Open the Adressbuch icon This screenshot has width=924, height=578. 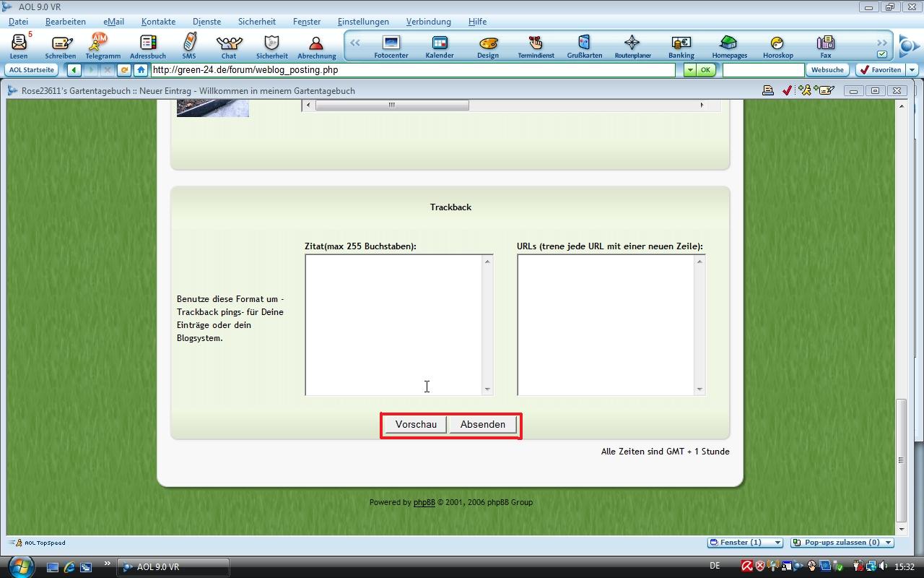click(x=147, y=45)
